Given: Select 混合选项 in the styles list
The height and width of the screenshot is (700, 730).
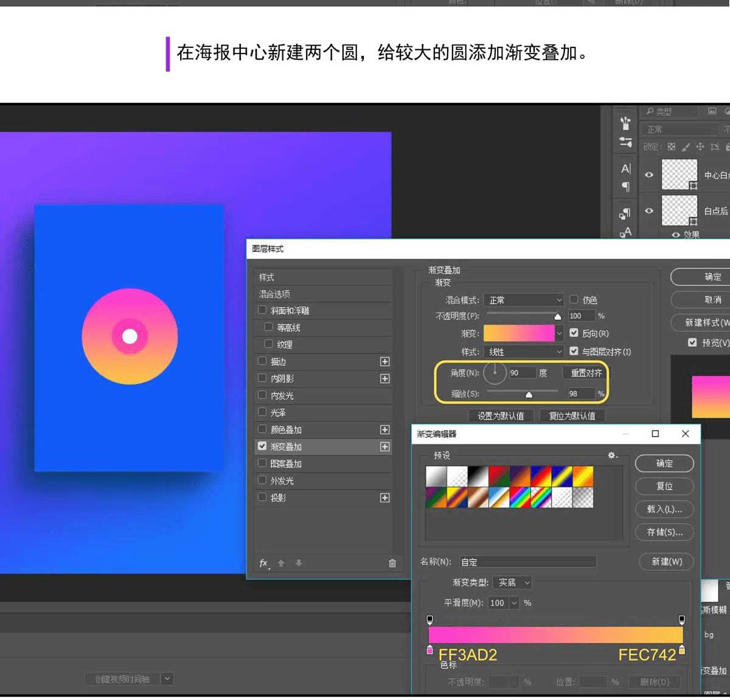Looking at the screenshot, I should click(275, 294).
